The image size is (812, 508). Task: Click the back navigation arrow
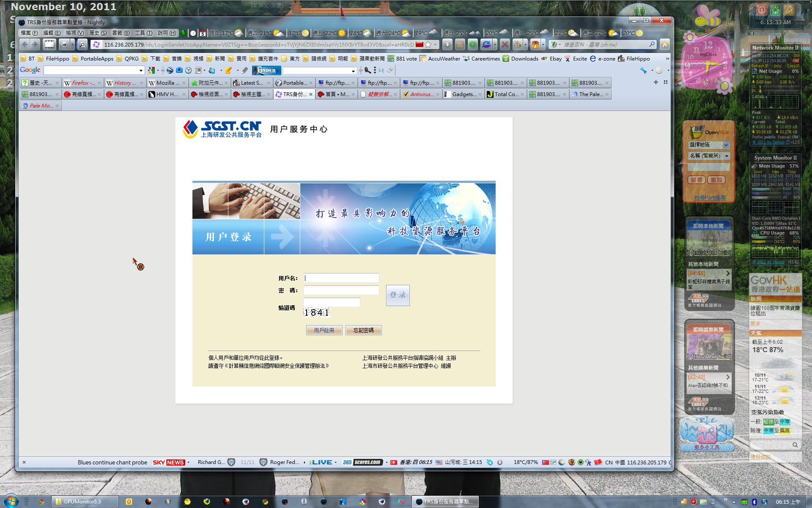pos(25,44)
